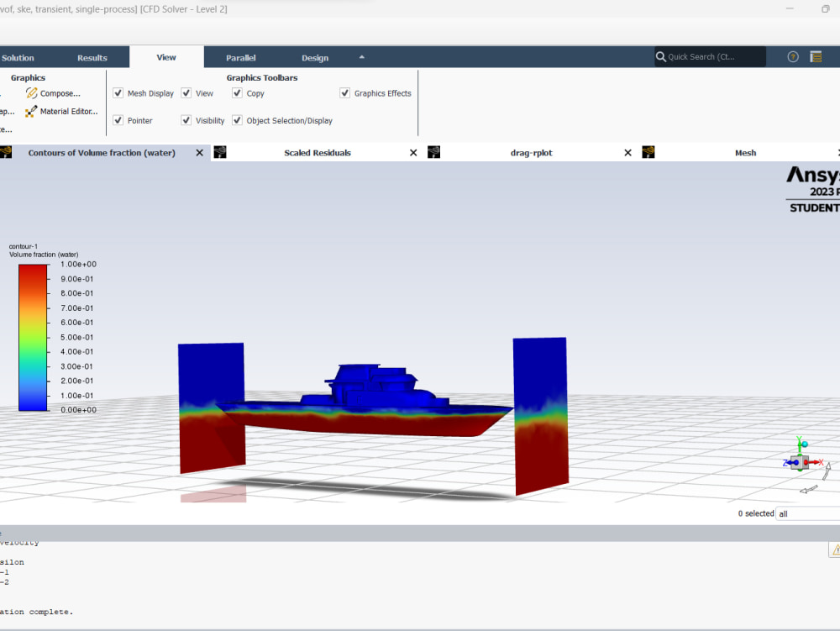Select the Scaled Residuals tab plot icon
Image resolution: width=840 pixels, height=631 pixels.
pyautogui.click(x=219, y=152)
